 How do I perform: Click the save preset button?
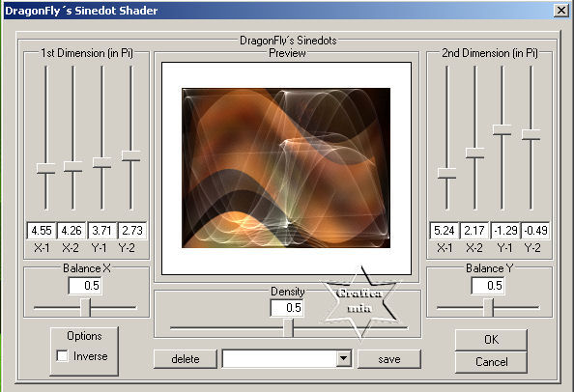pos(389,359)
